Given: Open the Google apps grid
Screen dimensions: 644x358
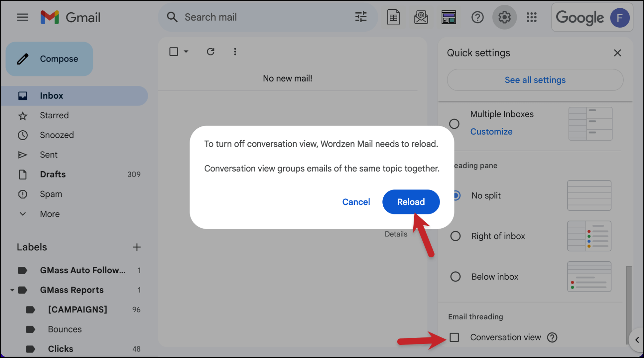Looking at the screenshot, I should click(x=532, y=17).
